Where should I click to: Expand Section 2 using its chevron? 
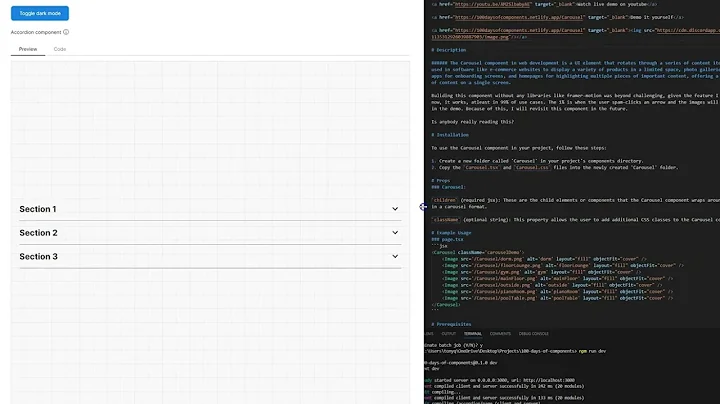[395, 233]
